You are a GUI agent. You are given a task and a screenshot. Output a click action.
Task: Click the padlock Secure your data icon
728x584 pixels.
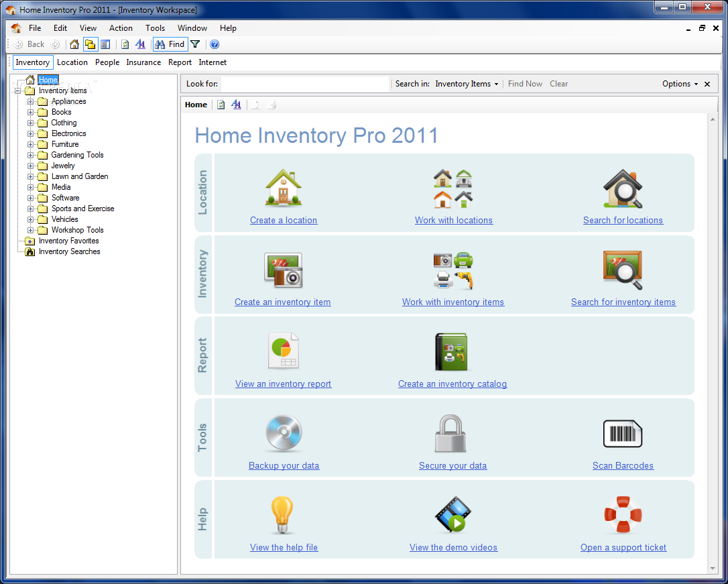click(x=450, y=433)
